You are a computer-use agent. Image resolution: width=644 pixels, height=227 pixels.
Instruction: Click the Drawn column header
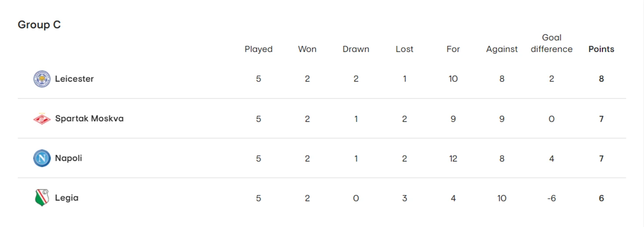click(356, 49)
